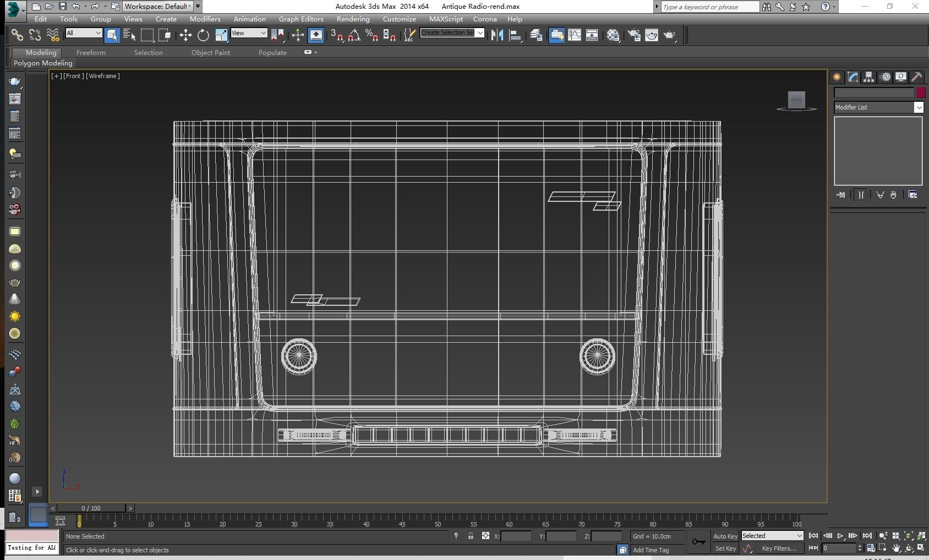
Task: Click the Render Production teapot icon
Action: pos(669,35)
